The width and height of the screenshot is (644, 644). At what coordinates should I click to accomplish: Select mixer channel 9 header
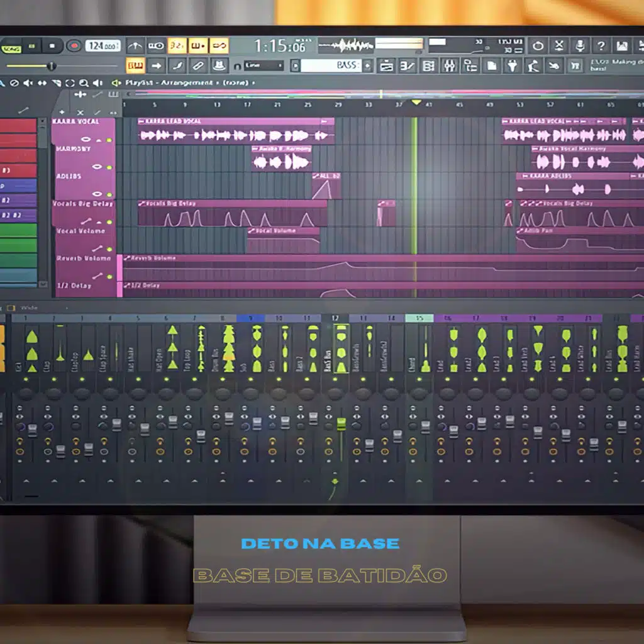251,319
